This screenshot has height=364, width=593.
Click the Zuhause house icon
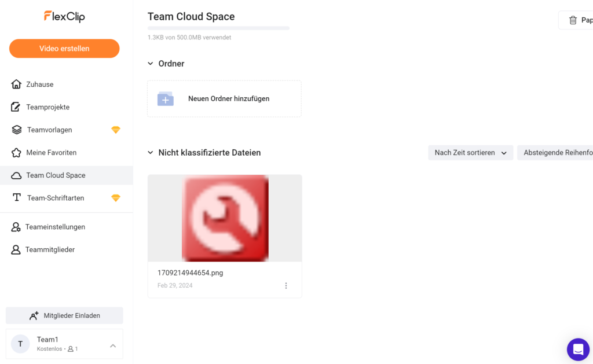(x=16, y=84)
